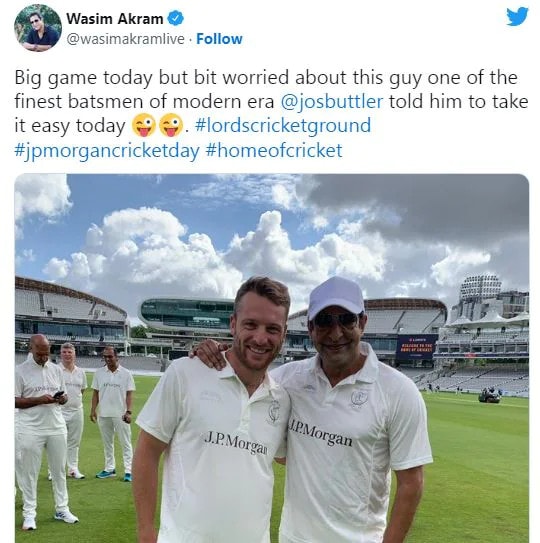
Task: Click the tweet text body
Action: [x=272, y=114]
